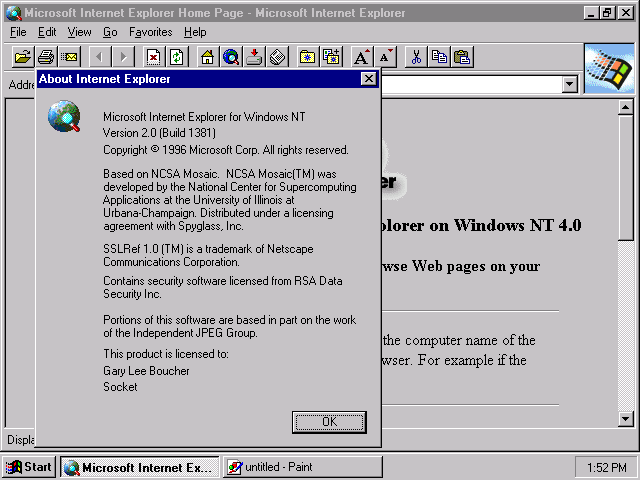Click the Windows flag logo
Image resolution: width=640 pixels, height=480 pixels.
point(609,69)
